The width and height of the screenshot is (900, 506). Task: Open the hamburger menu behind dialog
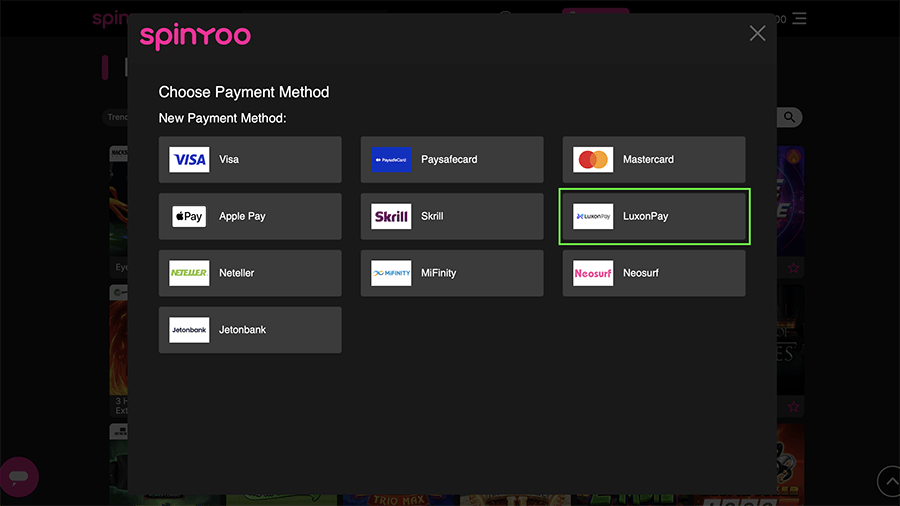click(799, 18)
